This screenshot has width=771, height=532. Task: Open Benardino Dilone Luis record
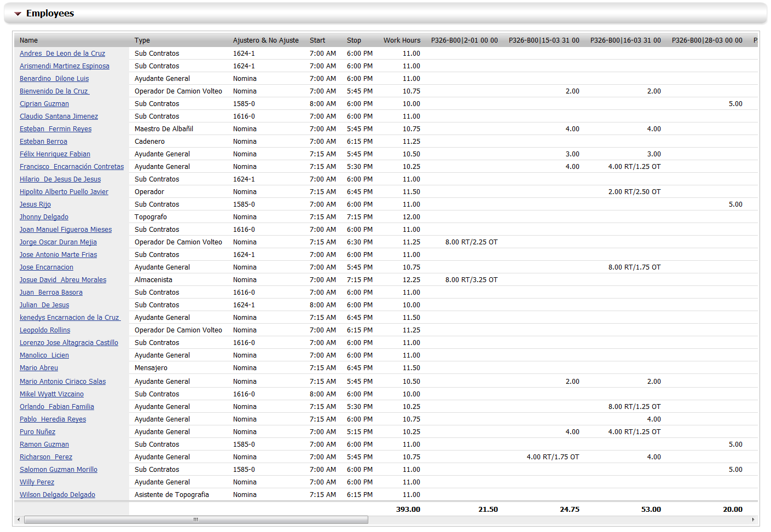click(54, 79)
